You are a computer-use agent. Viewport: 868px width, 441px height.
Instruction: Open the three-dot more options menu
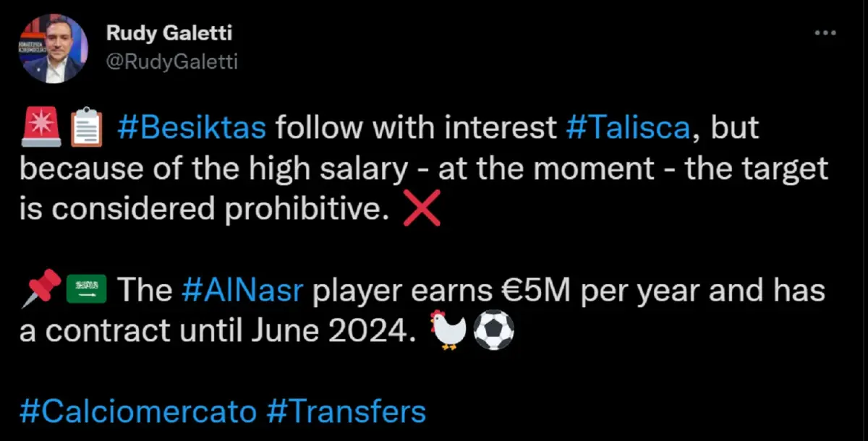[x=825, y=34]
